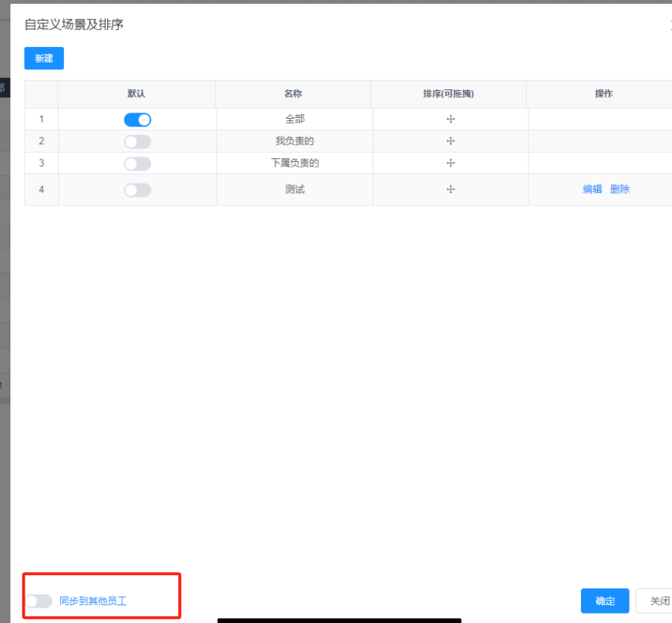Disable the default toggle for 全部
The height and width of the screenshot is (623, 672).
[x=137, y=119]
